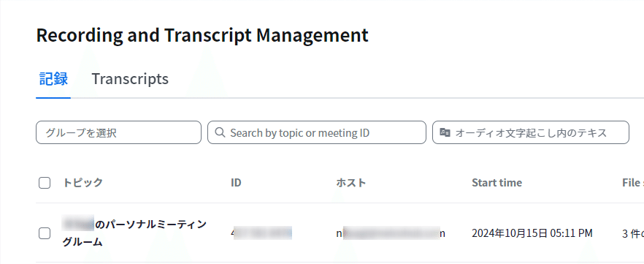Click the ホスト column header

(x=350, y=183)
